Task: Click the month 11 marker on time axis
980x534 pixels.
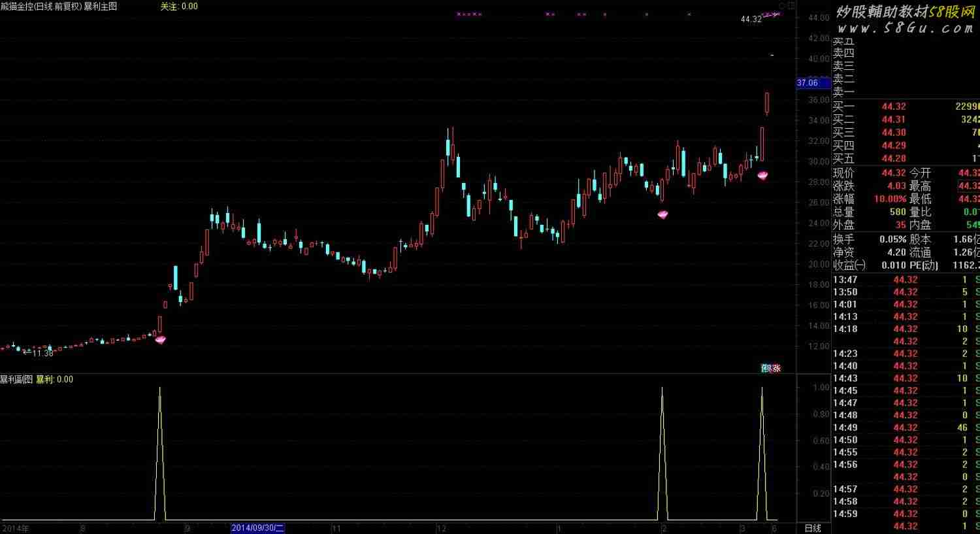Action: pos(336,528)
